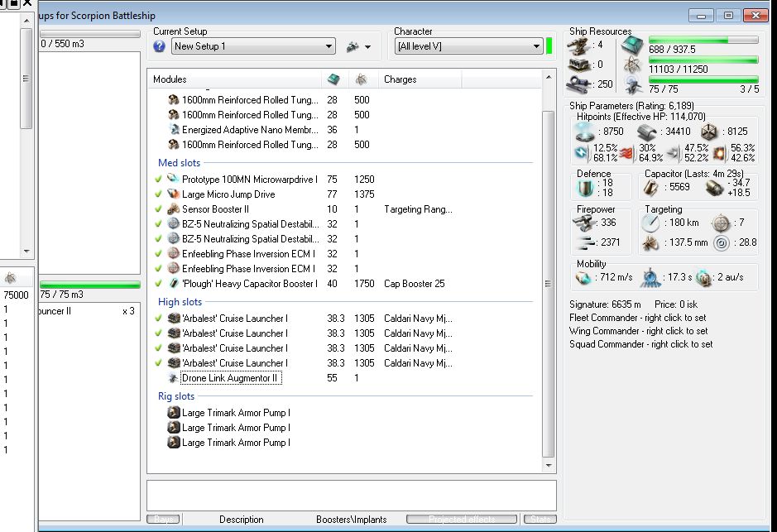Image resolution: width=777 pixels, height=532 pixels.
Task: Click the turret hardpoints icon in Ship Resources
Action: (x=578, y=46)
